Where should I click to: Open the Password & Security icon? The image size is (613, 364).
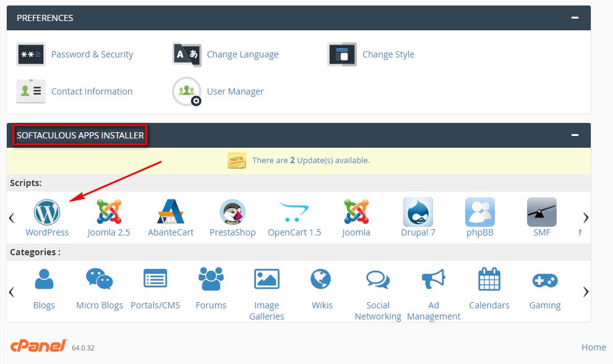point(31,54)
